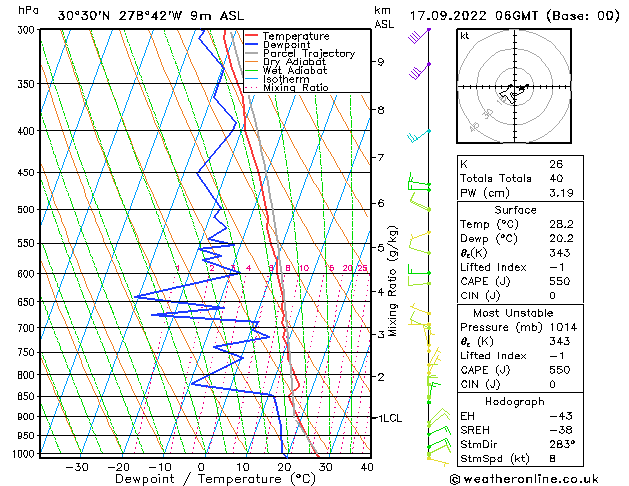Click the PW (cm) value 3.19

[x=561, y=193]
